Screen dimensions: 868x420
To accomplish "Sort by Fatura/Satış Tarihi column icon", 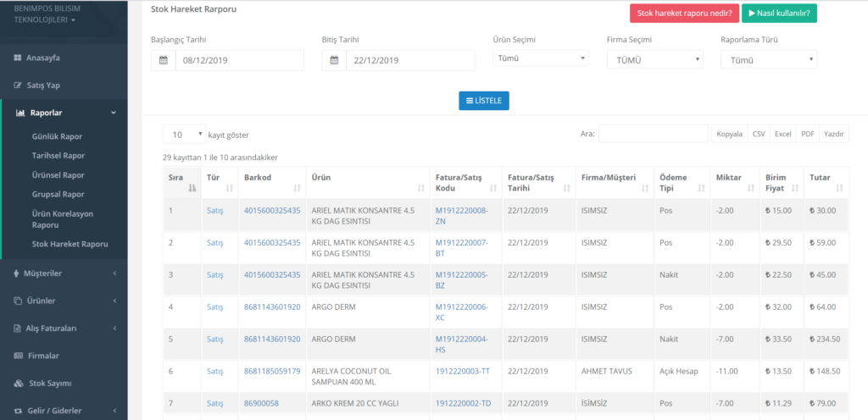I will [567, 189].
